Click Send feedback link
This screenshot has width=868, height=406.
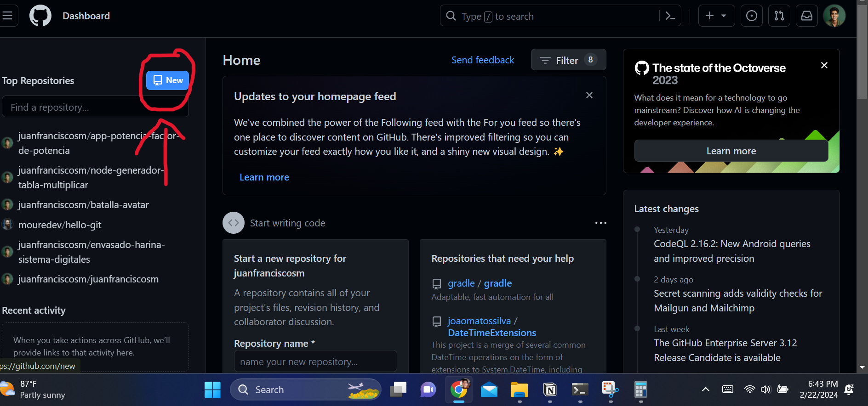(483, 60)
